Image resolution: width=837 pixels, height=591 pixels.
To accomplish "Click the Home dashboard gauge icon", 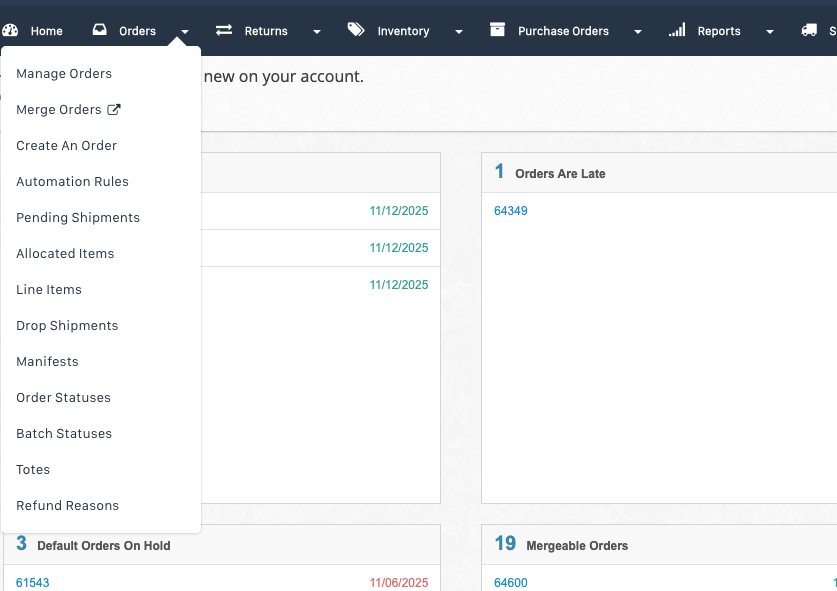I will point(11,31).
